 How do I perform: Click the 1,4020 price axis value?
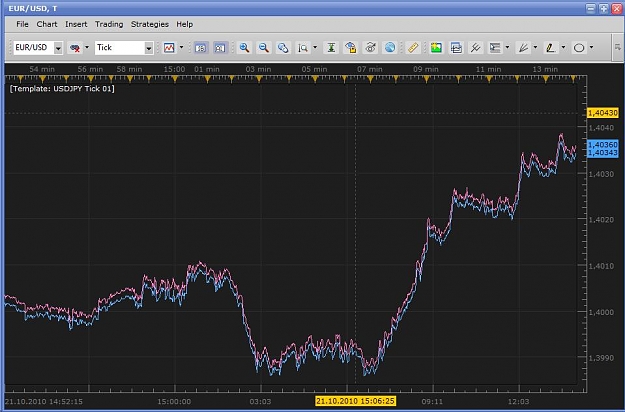[x=601, y=220]
